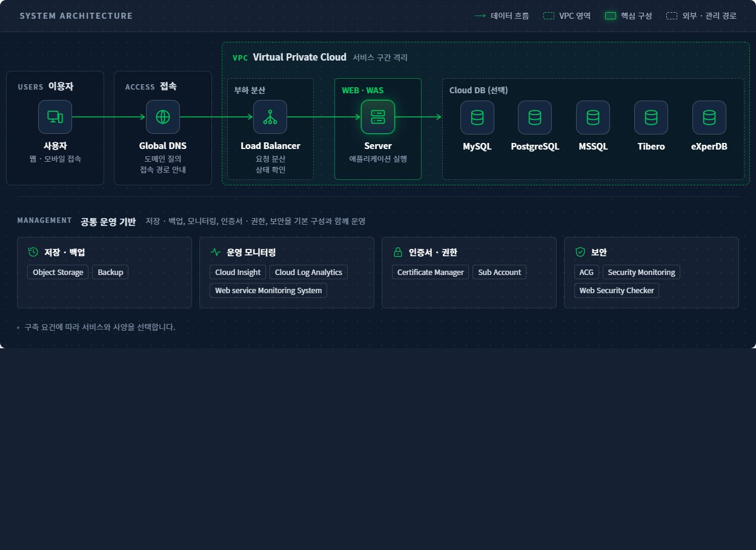Open the Web Security Checker tag

[x=617, y=291]
